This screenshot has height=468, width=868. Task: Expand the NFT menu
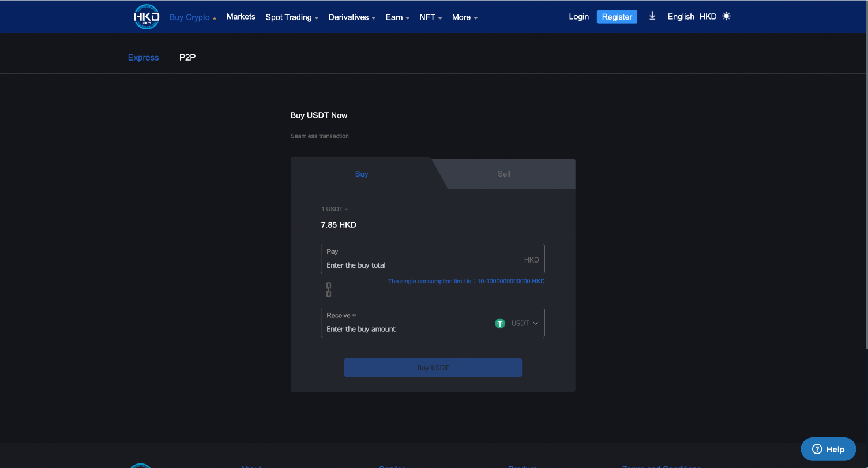[431, 17]
